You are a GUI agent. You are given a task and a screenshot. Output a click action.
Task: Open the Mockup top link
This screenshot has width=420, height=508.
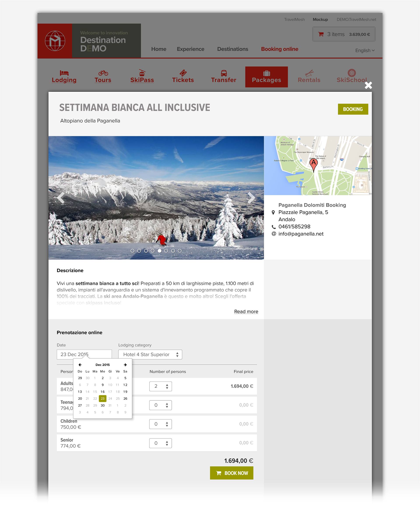click(x=320, y=19)
